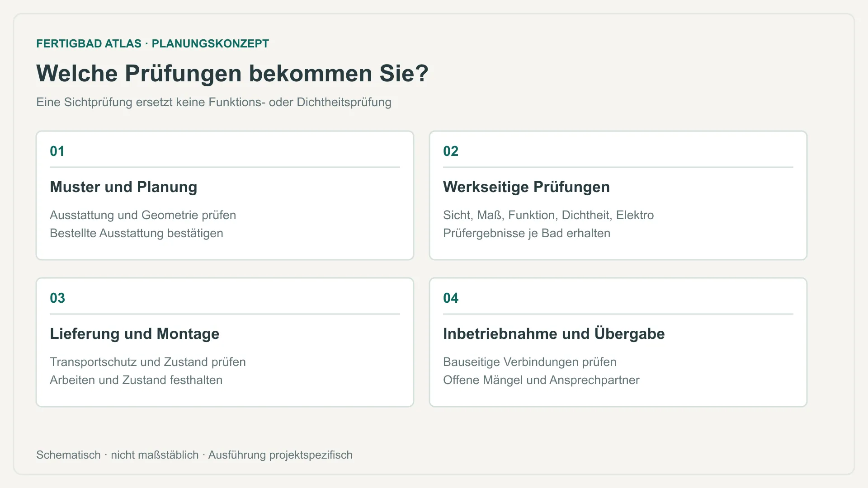Select 'Offene Mängel und Ansprechpartner'
Image resolution: width=868 pixels, height=488 pixels.
[541, 380]
